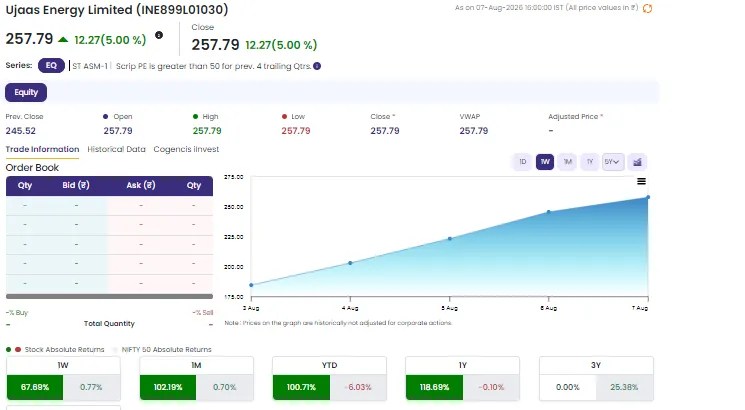Click the 1Y NIFTY return -0.10%

[x=491, y=387]
